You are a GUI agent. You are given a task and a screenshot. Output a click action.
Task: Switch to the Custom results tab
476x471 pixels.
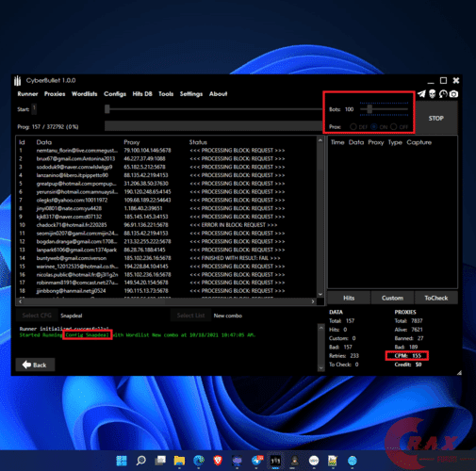click(392, 298)
